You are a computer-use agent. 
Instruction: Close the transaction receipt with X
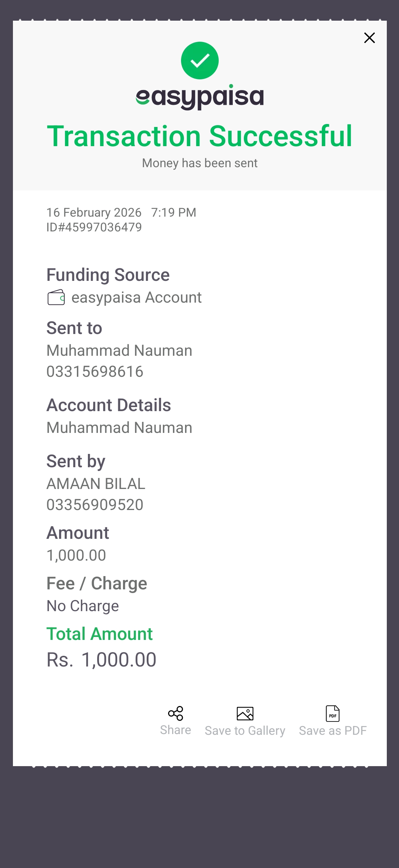[x=369, y=38]
